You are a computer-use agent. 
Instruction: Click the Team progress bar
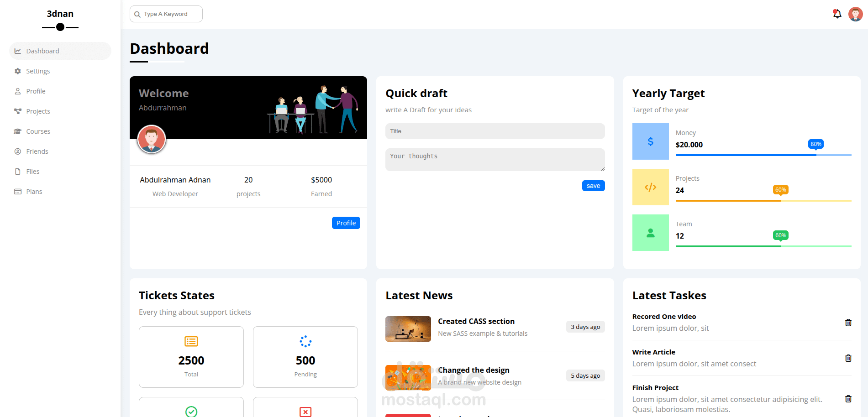(x=763, y=246)
